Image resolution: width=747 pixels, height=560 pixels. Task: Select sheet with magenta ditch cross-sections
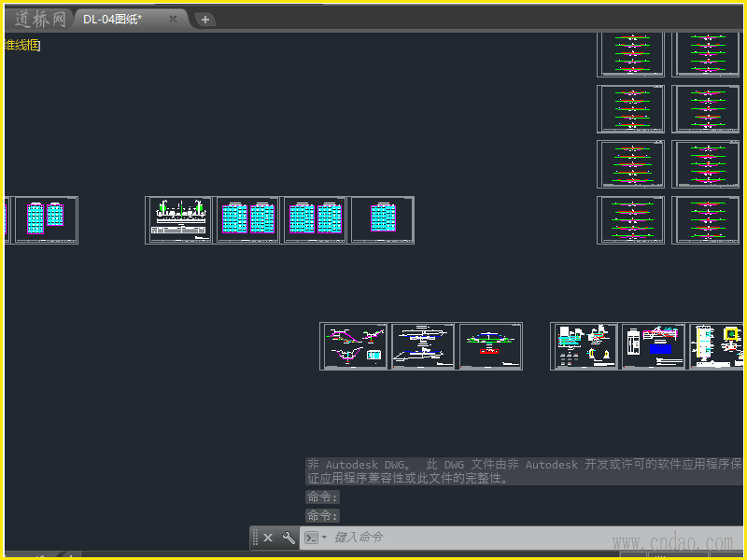(354, 346)
